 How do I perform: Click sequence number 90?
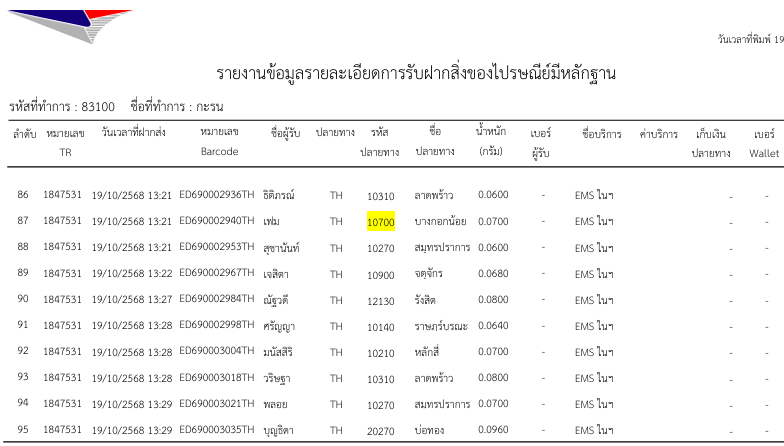tap(23, 298)
